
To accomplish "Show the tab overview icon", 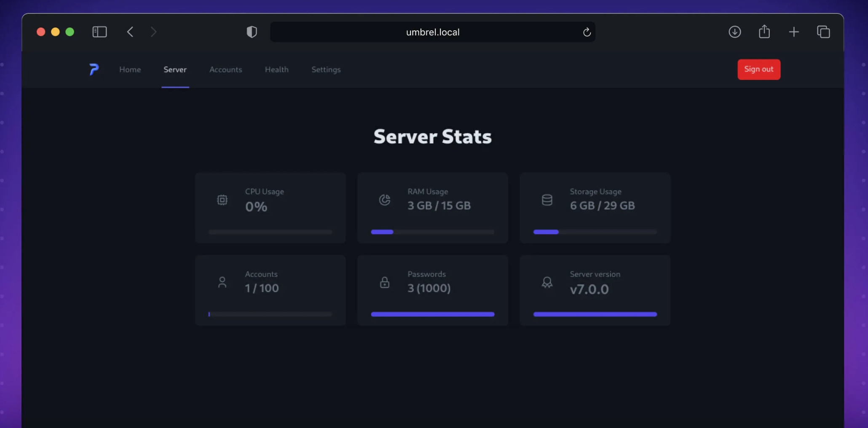I will [x=823, y=32].
